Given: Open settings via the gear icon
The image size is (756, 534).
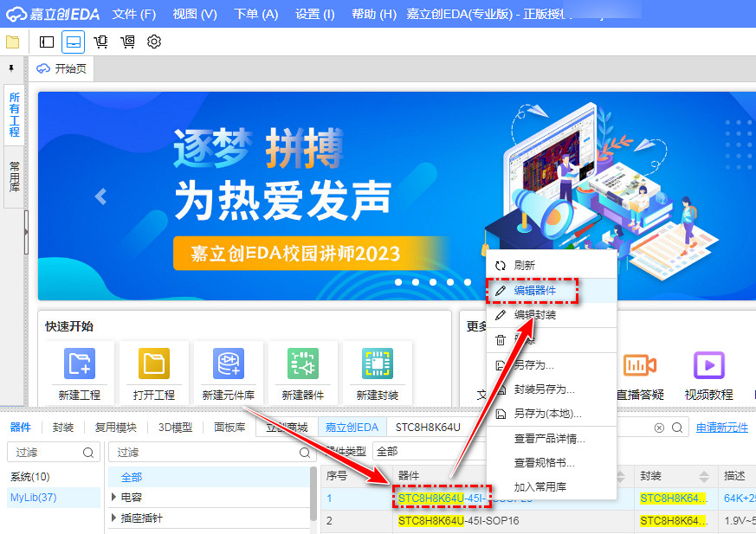Looking at the screenshot, I should pyautogui.click(x=154, y=42).
